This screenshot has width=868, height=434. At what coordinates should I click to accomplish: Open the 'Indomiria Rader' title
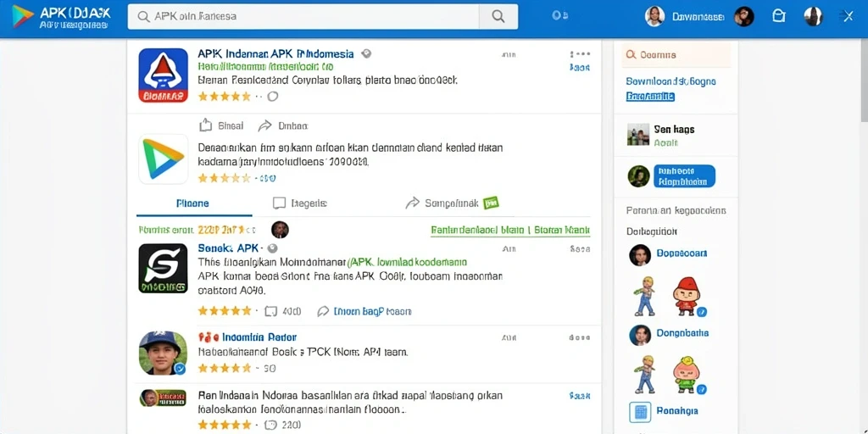[x=259, y=337]
